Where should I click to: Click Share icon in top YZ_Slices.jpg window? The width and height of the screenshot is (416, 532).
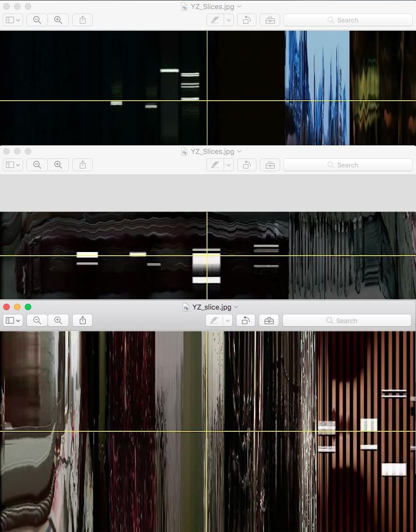click(82, 20)
